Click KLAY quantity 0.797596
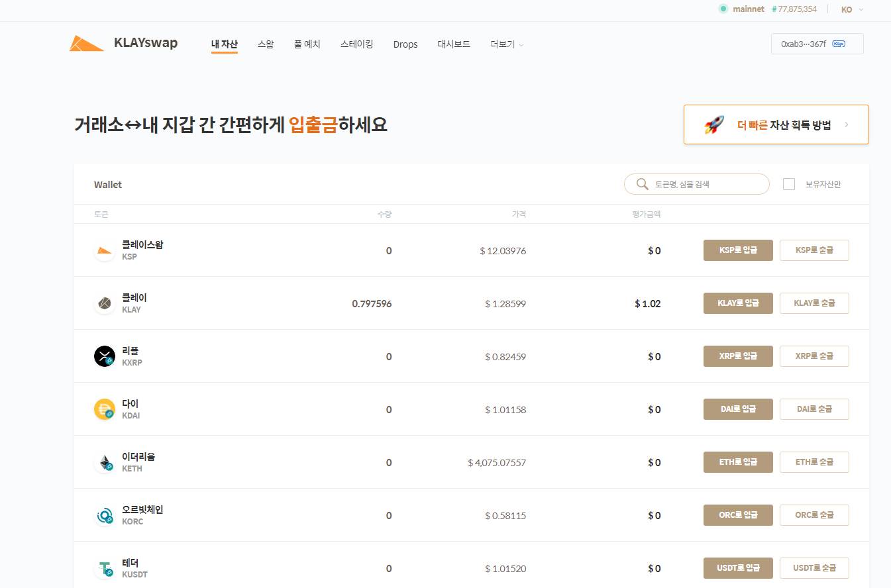This screenshot has height=588, width=891. coord(372,304)
